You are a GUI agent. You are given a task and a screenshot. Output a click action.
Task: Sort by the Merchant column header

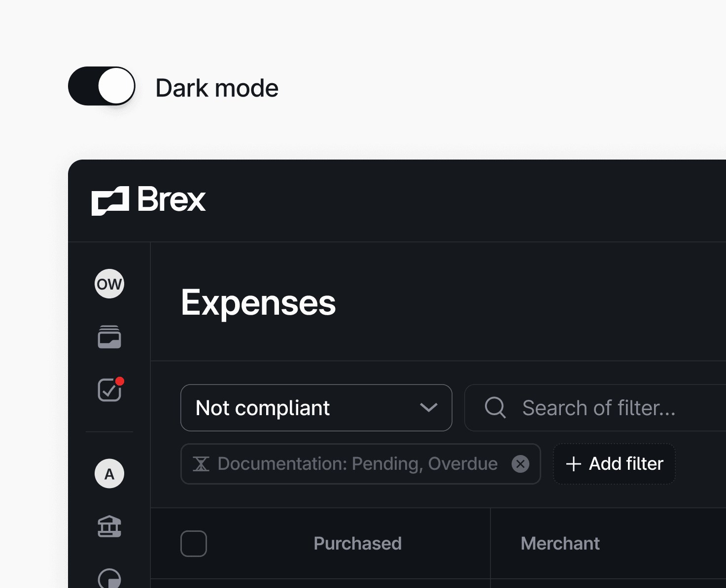click(x=560, y=543)
